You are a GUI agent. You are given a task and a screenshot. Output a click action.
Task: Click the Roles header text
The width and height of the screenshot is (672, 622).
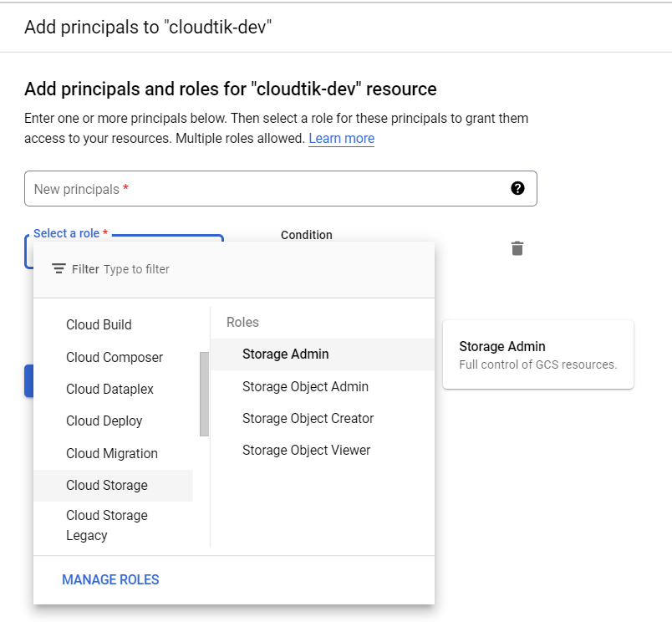coord(242,322)
